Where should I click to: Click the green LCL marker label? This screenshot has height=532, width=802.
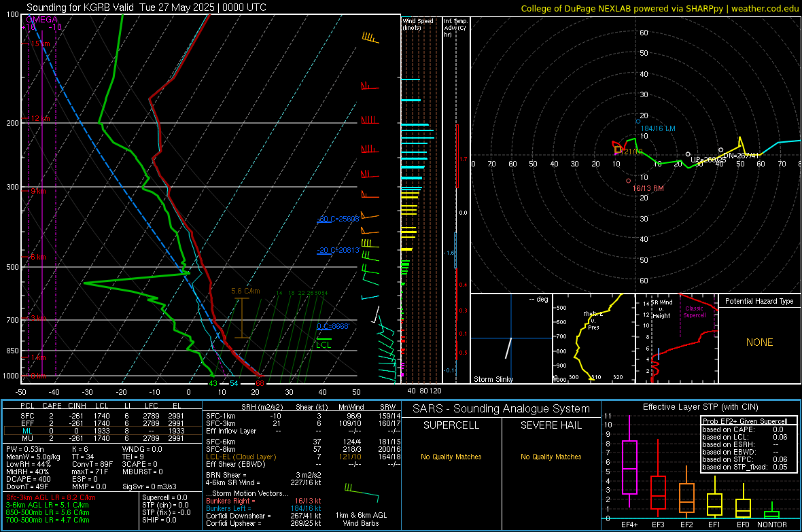[324, 345]
